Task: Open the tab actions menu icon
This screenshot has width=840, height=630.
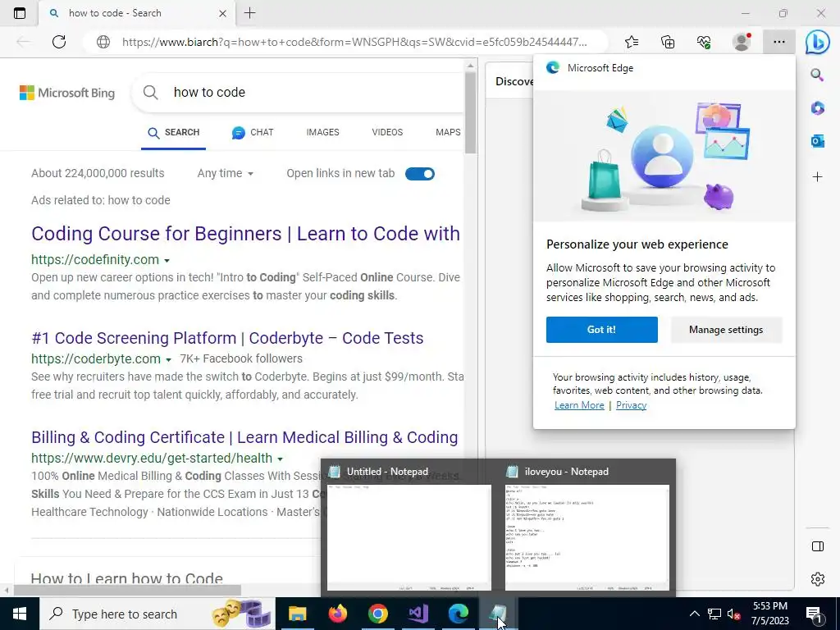Action: (20, 13)
